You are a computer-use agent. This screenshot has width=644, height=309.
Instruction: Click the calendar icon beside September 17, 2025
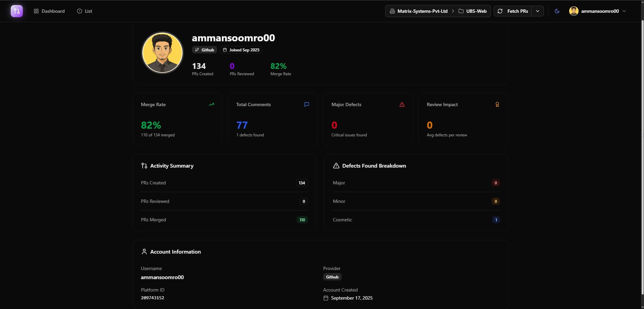(326, 298)
